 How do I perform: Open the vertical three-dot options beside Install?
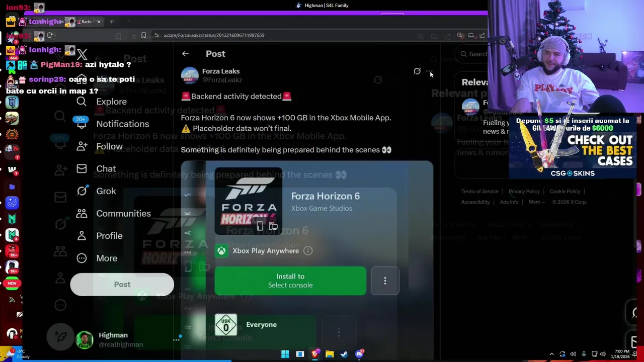385,281
